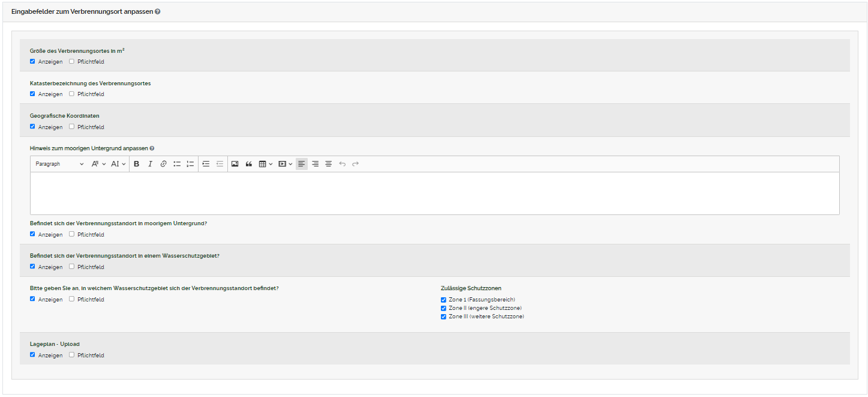This screenshot has width=868, height=397.
Task: Open the Paragraph heading dropdown
Action: click(x=59, y=164)
